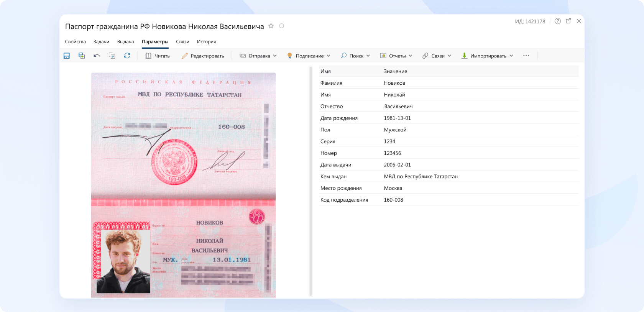Image resolution: width=644 pixels, height=312 pixels.
Task: Click the passport scan image preview
Action: [x=184, y=185]
